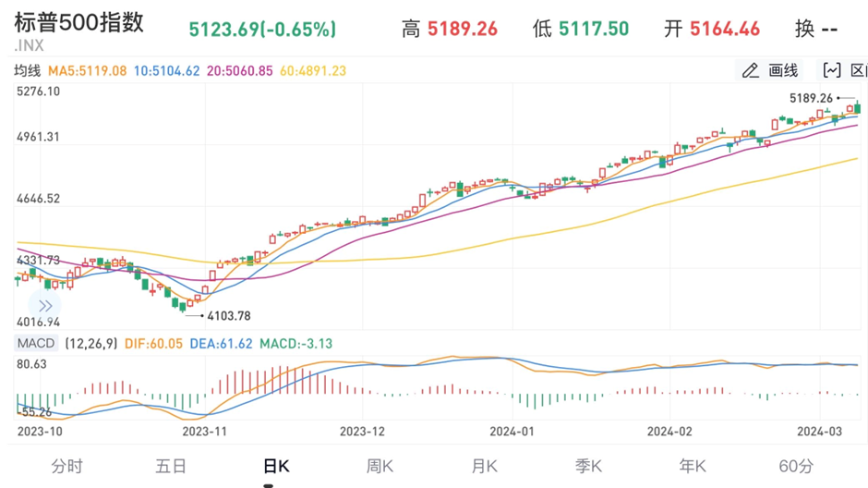
Task: Switch to the 分时 intraday tab
Action: pos(67,466)
